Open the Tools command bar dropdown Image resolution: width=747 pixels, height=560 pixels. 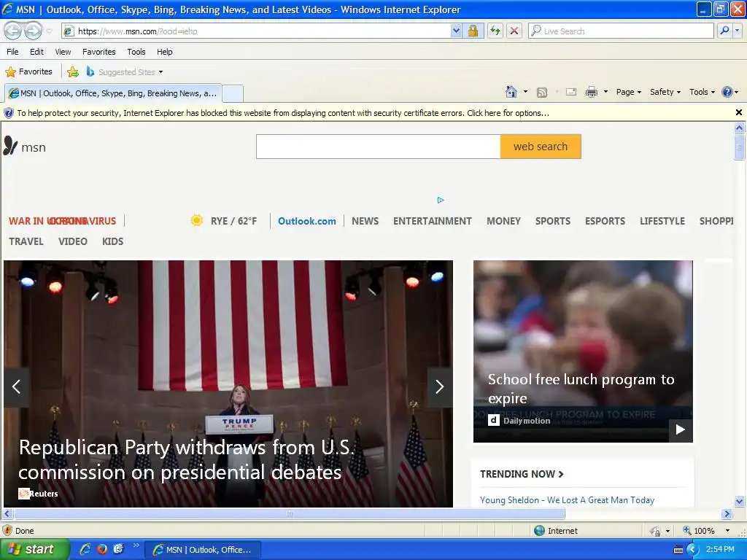point(702,92)
